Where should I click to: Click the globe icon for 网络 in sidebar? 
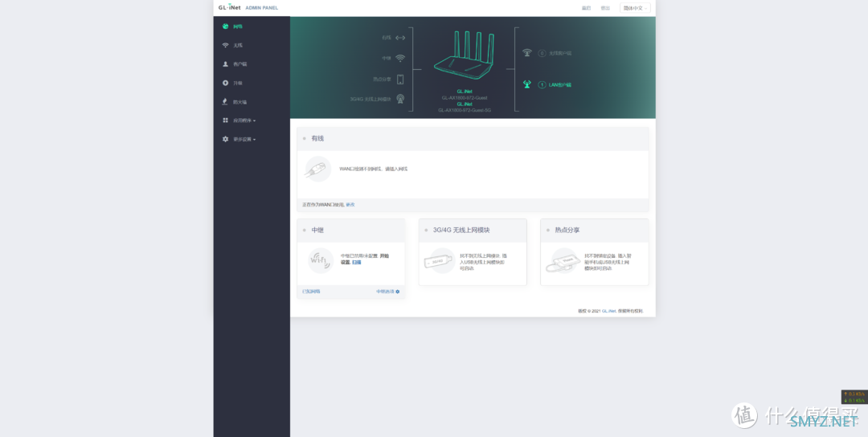tap(225, 26)
